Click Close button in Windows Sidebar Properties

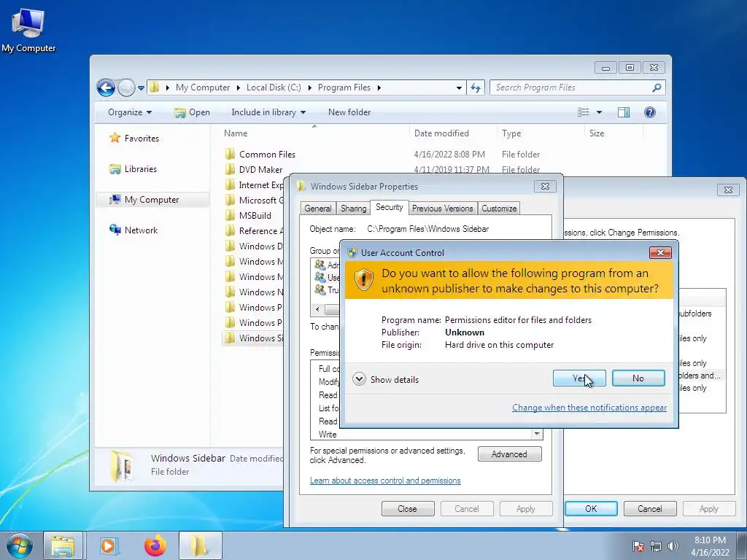click(x=408, y=508)
